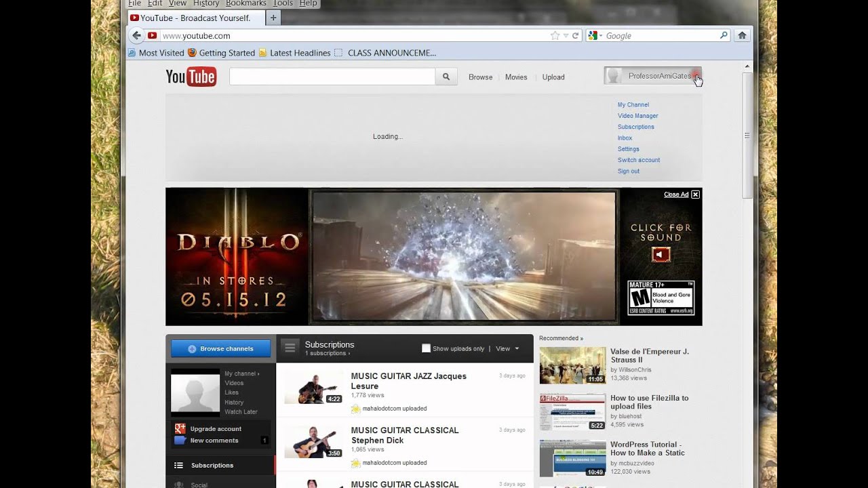Tick the Show uploads only checkbox

point(426,348)
